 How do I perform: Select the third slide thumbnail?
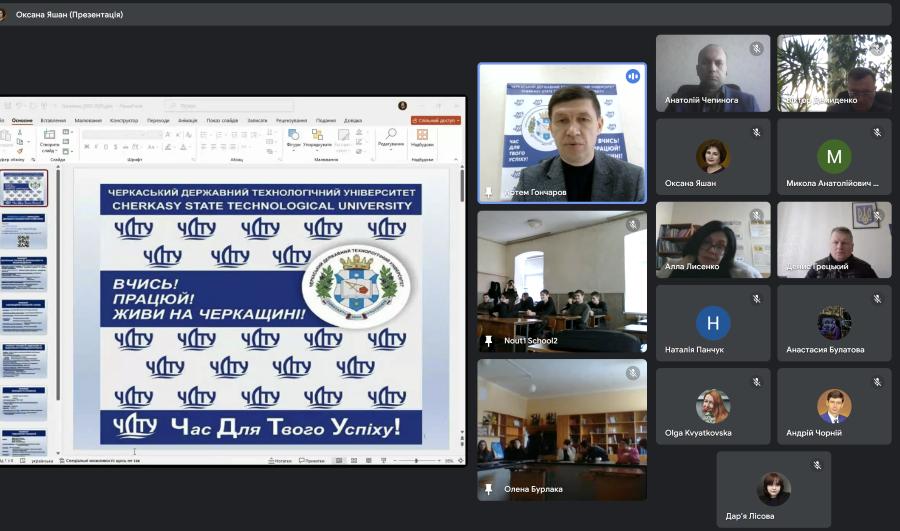pos(24,274)
